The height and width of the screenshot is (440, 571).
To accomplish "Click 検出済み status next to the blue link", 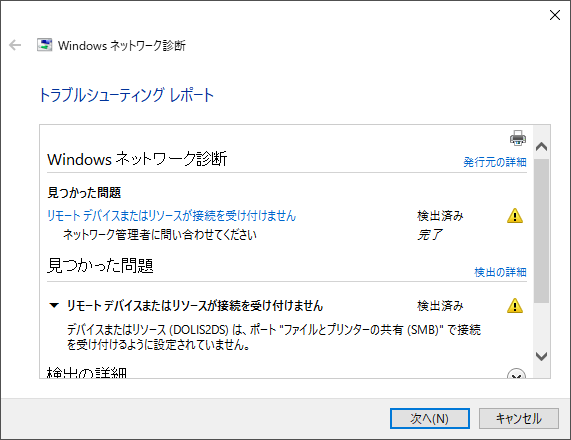I will click(440, 216).
